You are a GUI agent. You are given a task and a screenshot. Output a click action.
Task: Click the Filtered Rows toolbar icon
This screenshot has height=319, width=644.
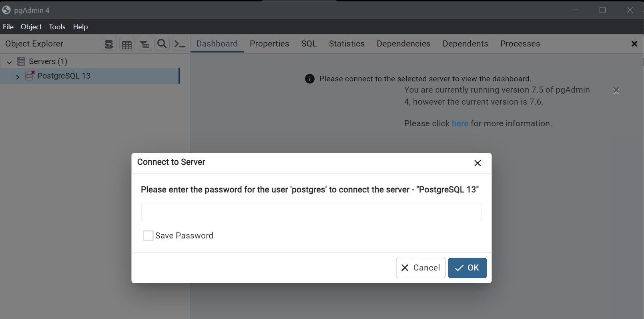(144, 44)
